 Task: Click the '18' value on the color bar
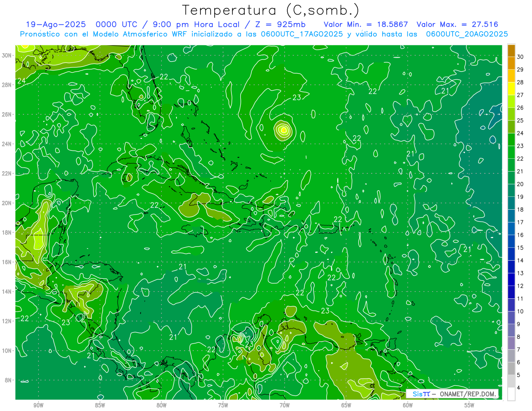point(520,209)
